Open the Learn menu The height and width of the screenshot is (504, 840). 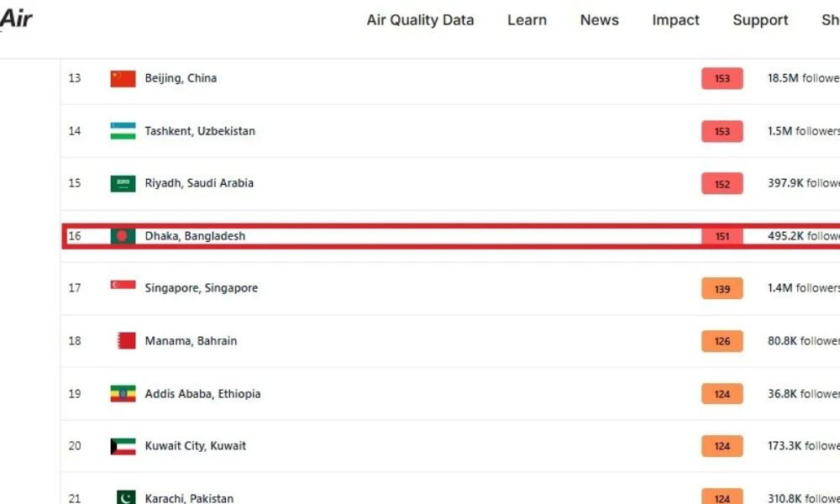point(528,20)
